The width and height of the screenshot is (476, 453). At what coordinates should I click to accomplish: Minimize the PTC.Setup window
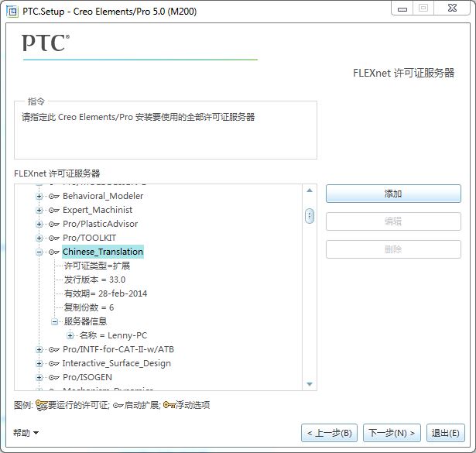click(x=402, y=9)
